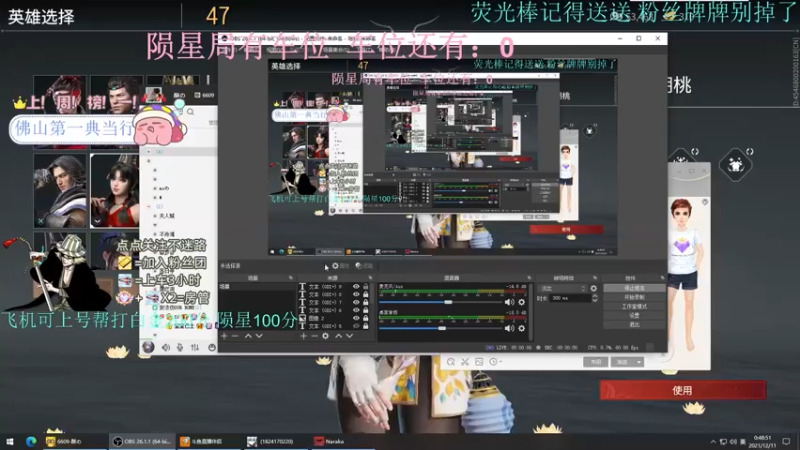Click the scissors screenshot icon in chat window

tap(465, 362)
